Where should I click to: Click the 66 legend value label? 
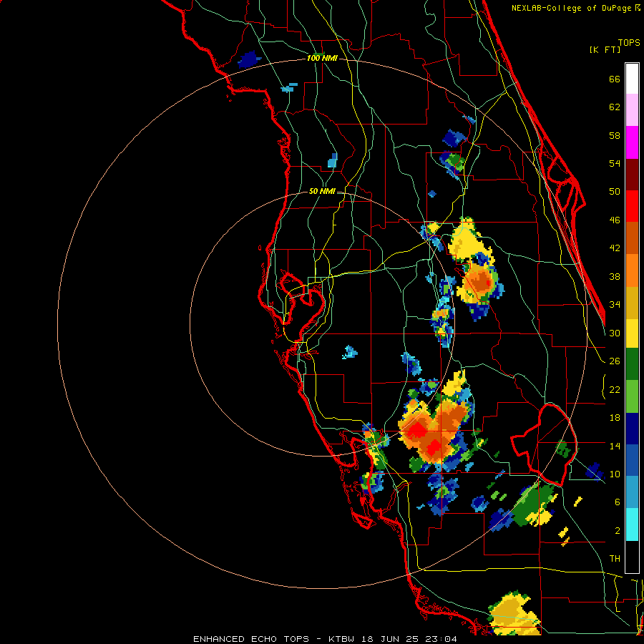(x=615, y=79)
